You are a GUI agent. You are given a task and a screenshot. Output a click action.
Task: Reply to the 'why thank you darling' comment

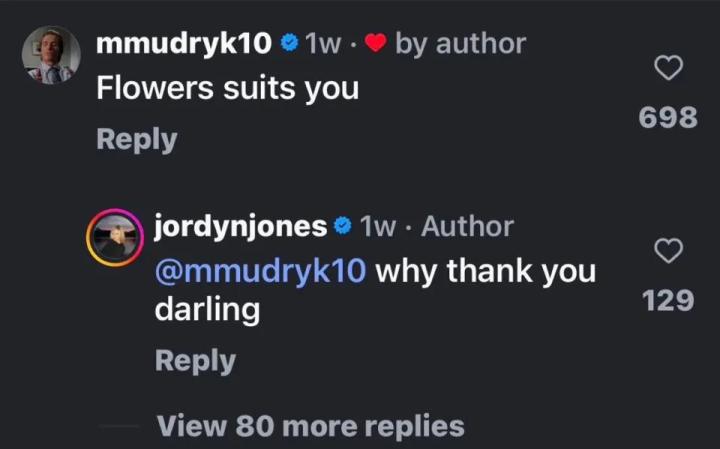[x=195, y=361]
